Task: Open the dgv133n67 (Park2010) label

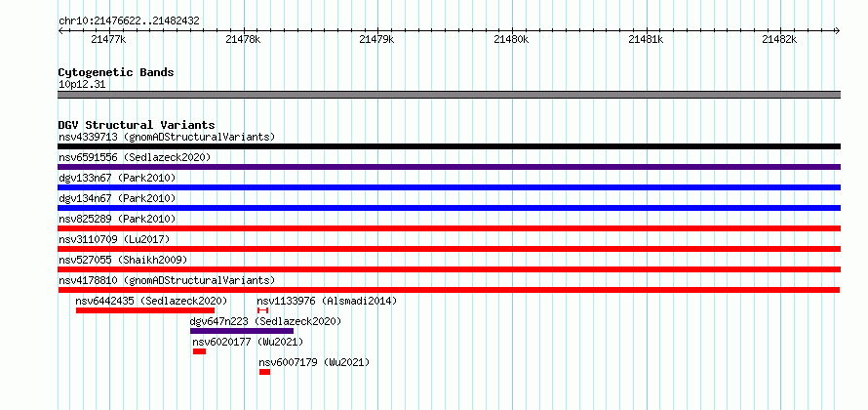Action: pos(117,178)
